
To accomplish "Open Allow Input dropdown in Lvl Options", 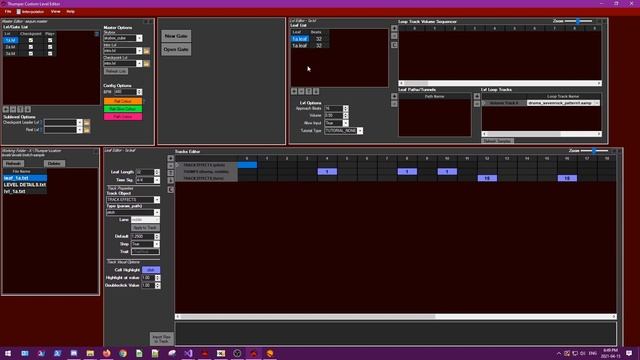I will tap(346, 123).
